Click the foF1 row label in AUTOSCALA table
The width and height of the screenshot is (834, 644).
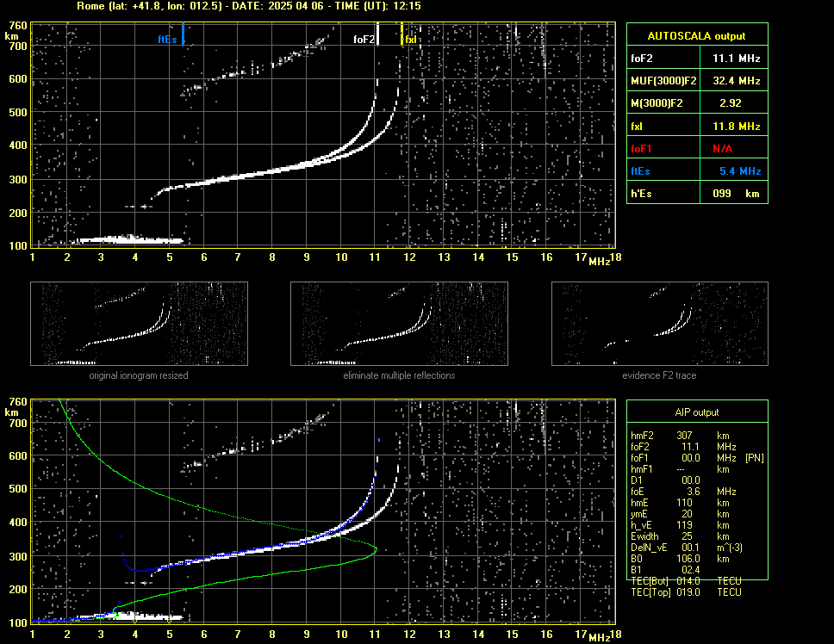click(x=642, y=149)
